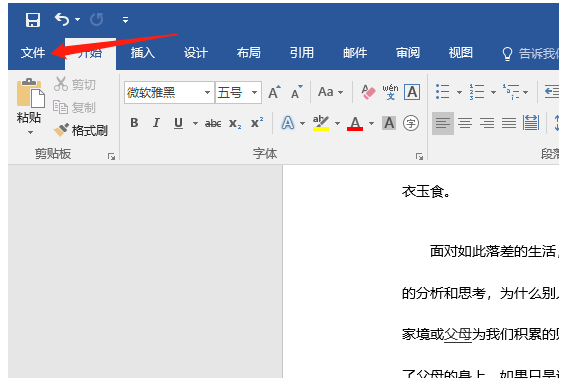
Task: Open numbering library dropdown arrow
Action: pyautogui.click(x=494, y=92)
